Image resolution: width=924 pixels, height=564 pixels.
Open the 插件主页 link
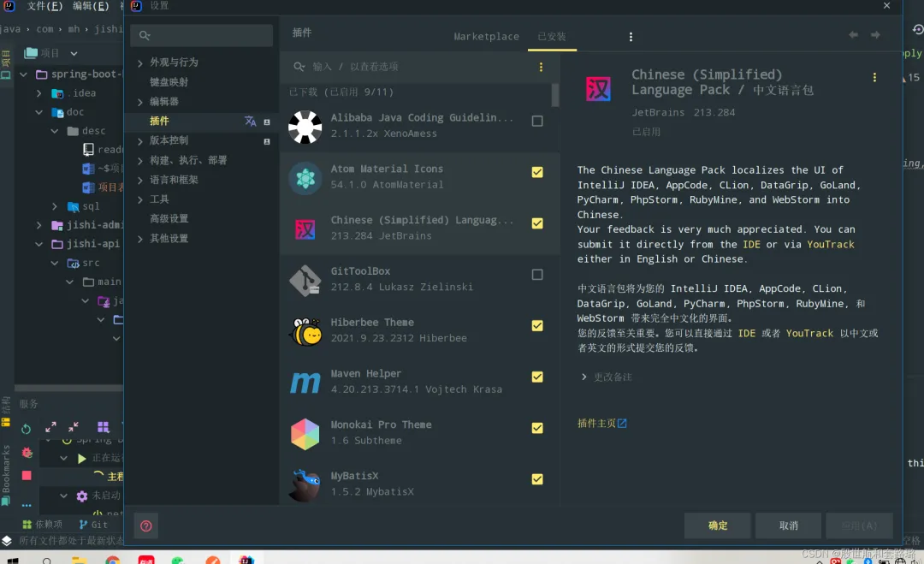click(x=601, y=423)
